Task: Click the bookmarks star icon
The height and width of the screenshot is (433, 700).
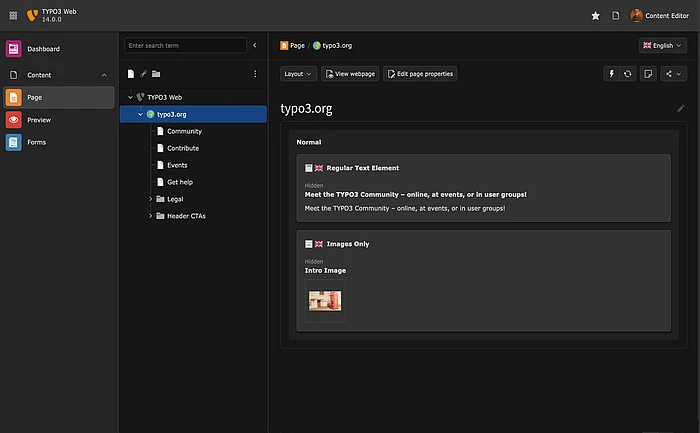Action: (596, 16)
